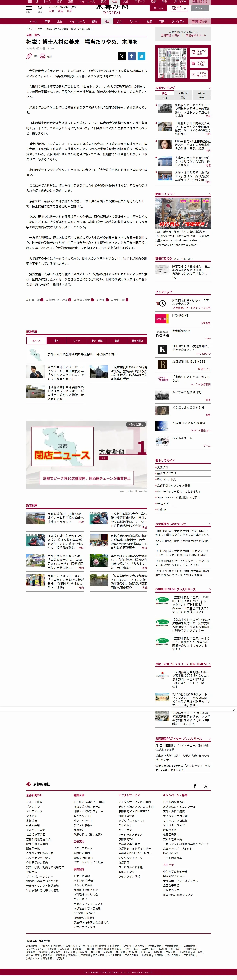The width and height of the screenshot is (237, 980).
Task: Click the ハンケイ京都新聞 logo
Action: click(x=163, y=379)
